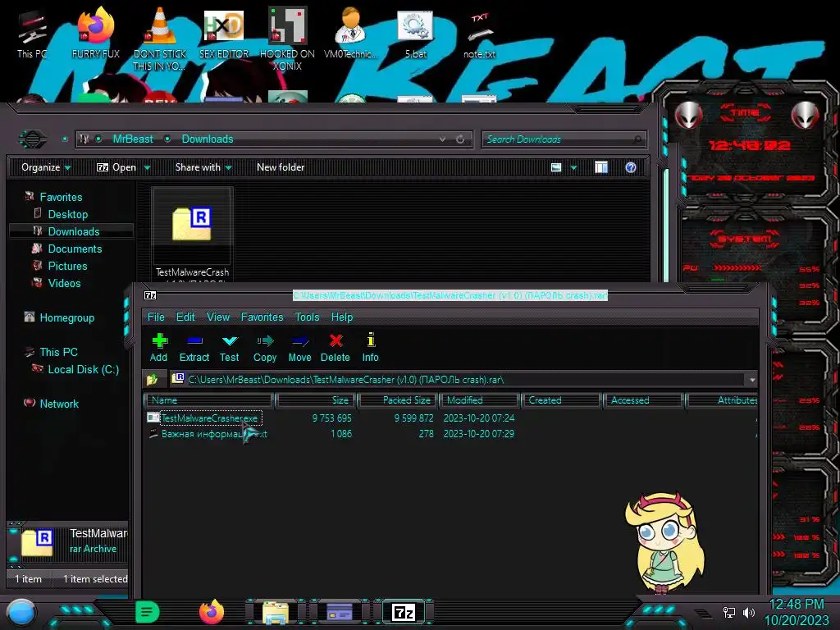Click Open with 7z in Explorer toolbar
The image size is (840, 630).
(116, 167)
